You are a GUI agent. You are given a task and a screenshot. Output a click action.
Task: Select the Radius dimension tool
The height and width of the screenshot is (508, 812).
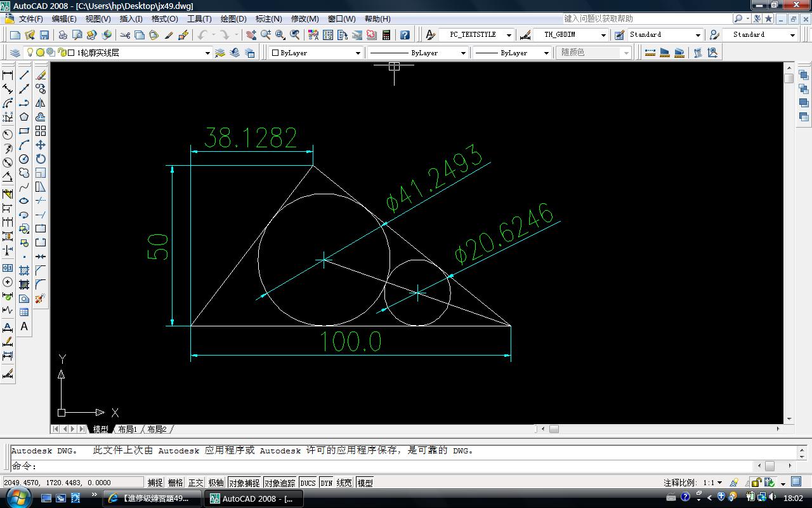[8, 135]
